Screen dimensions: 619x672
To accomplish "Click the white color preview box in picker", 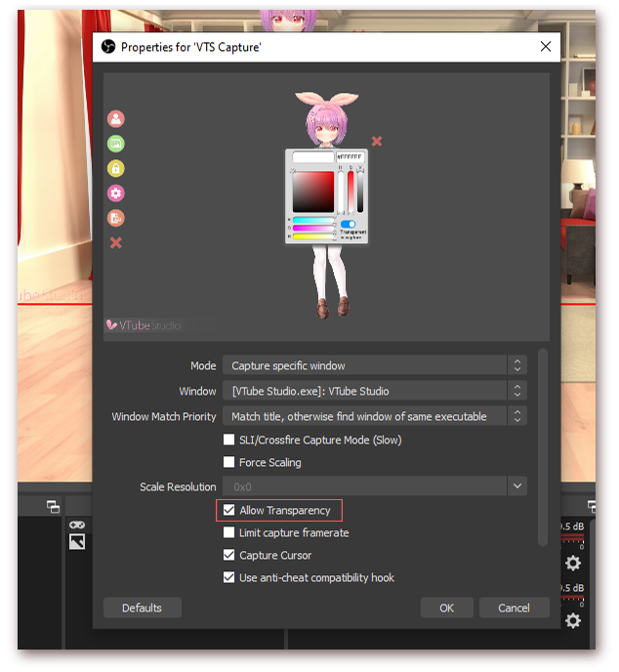I will point(313,157).
